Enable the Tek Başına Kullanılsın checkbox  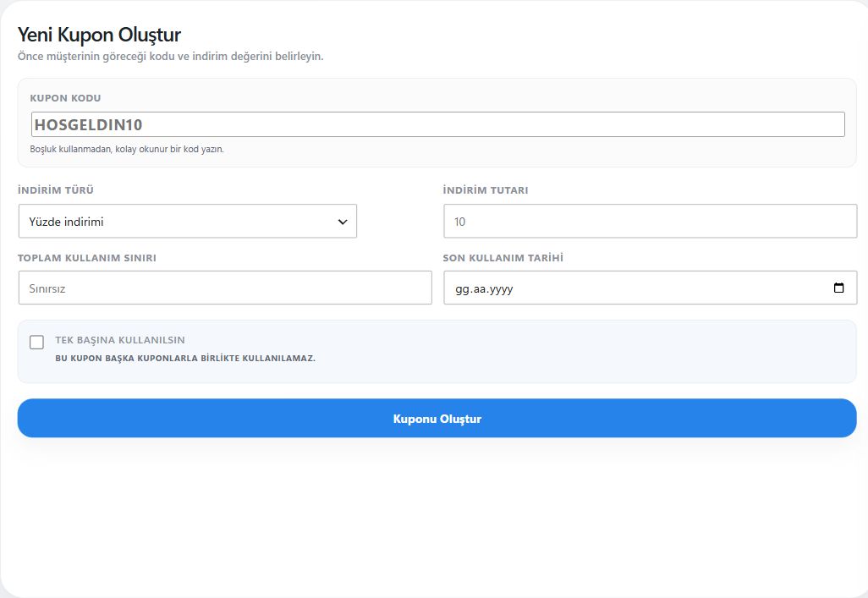tap(36, 343)
